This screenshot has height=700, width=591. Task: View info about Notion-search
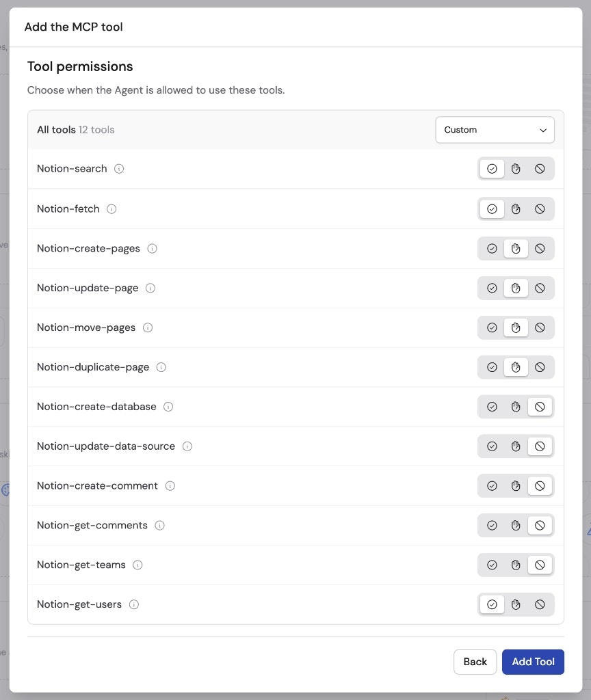tap(119, 168)
